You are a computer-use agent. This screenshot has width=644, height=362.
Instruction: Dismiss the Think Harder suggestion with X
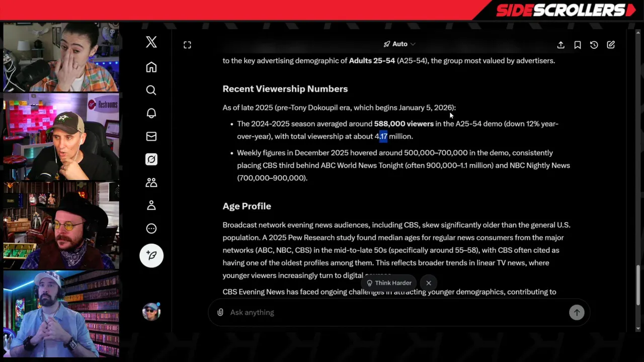pos(429,283)
